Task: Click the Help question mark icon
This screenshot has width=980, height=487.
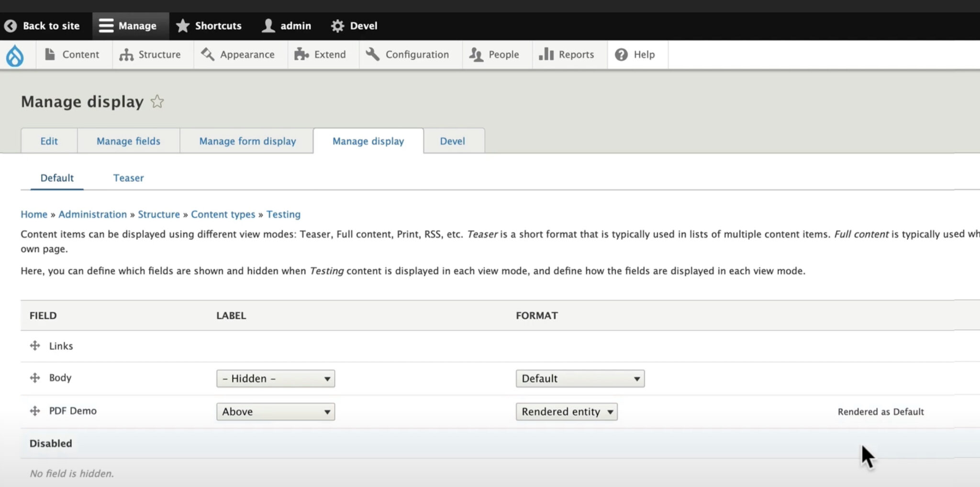Action: [621, 55]
